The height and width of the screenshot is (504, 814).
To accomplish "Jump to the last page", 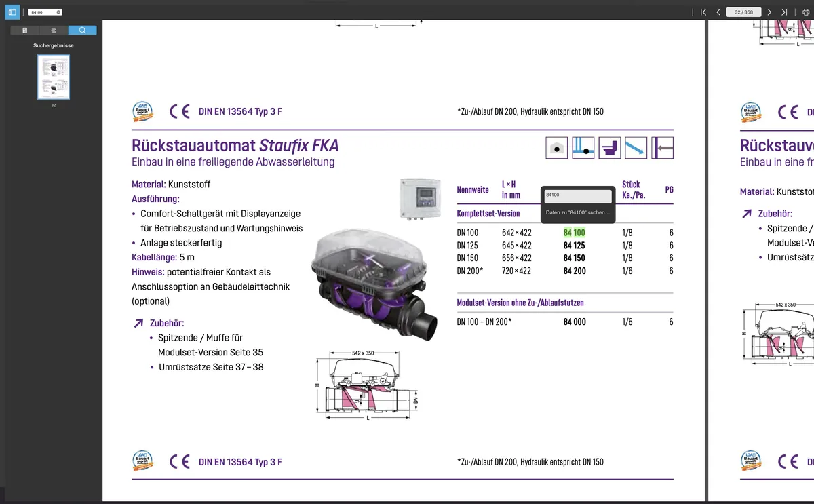I will coord(784,12).
